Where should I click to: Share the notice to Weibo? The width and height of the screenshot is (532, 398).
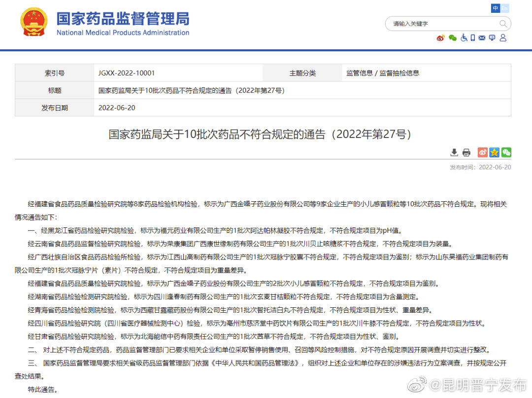coord(482,152)
